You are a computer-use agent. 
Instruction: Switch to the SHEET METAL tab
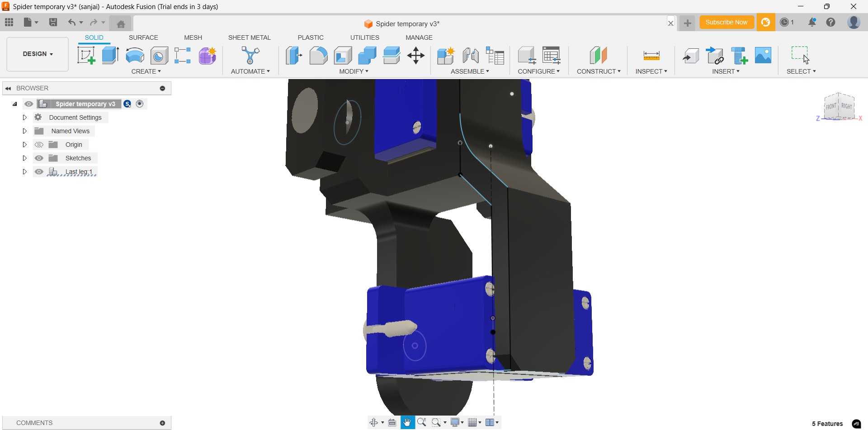coord(250,37)
